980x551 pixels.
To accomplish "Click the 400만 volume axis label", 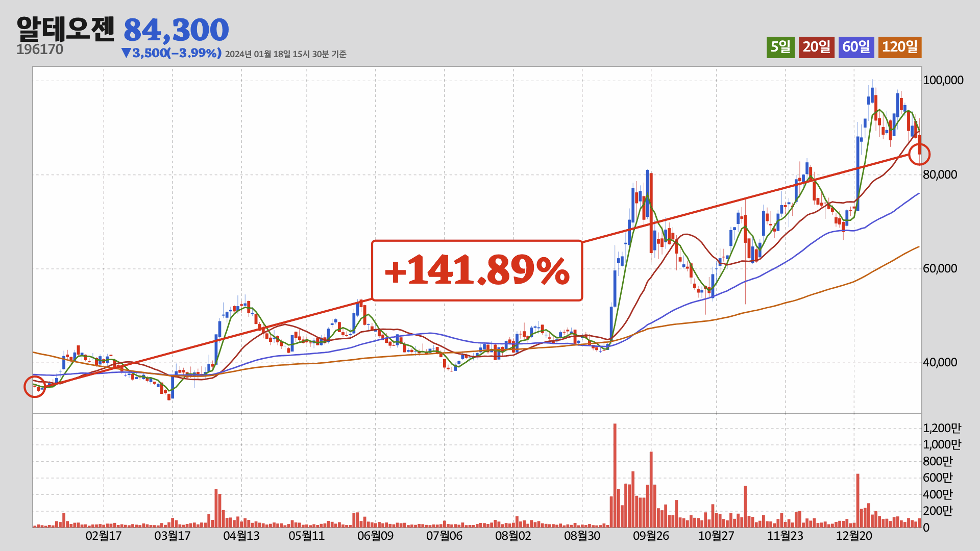I will (x=938, y=494).
